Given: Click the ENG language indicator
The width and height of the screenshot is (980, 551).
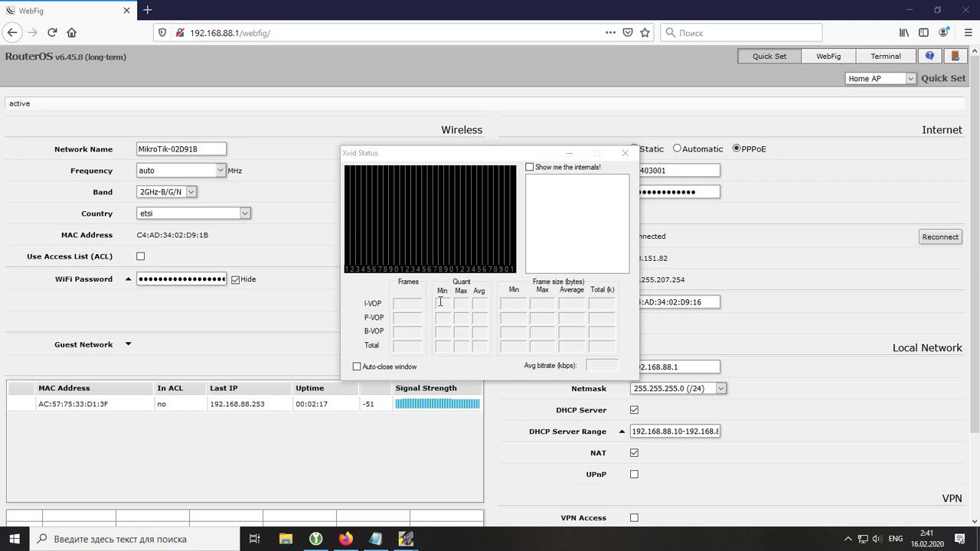Looking at the screenshot, I should [895, 539].
